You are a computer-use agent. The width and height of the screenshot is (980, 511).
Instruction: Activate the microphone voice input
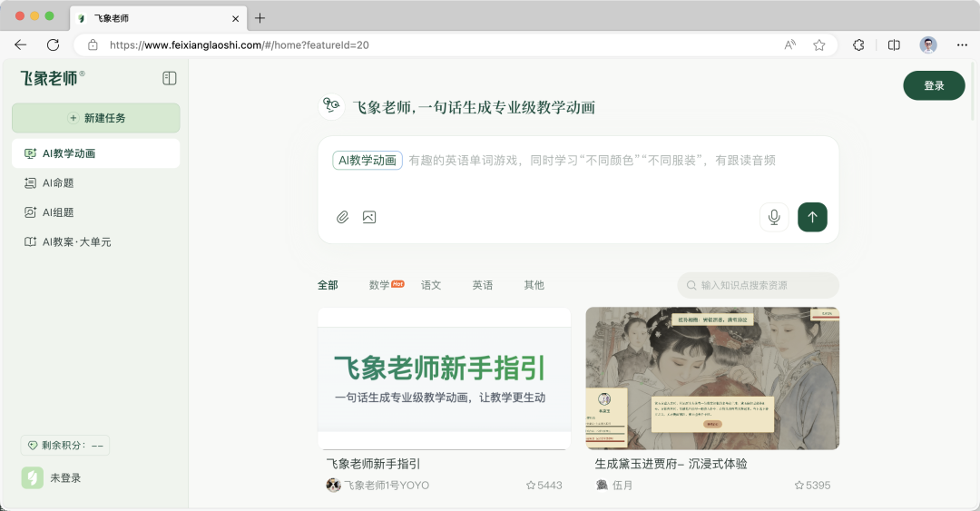[x=774, y=217]
